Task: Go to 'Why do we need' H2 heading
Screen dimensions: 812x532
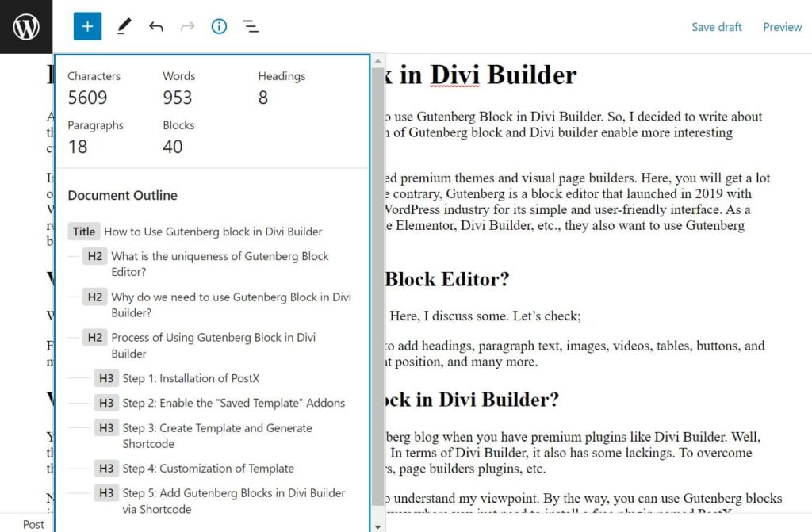Action: tap(216, 305)
